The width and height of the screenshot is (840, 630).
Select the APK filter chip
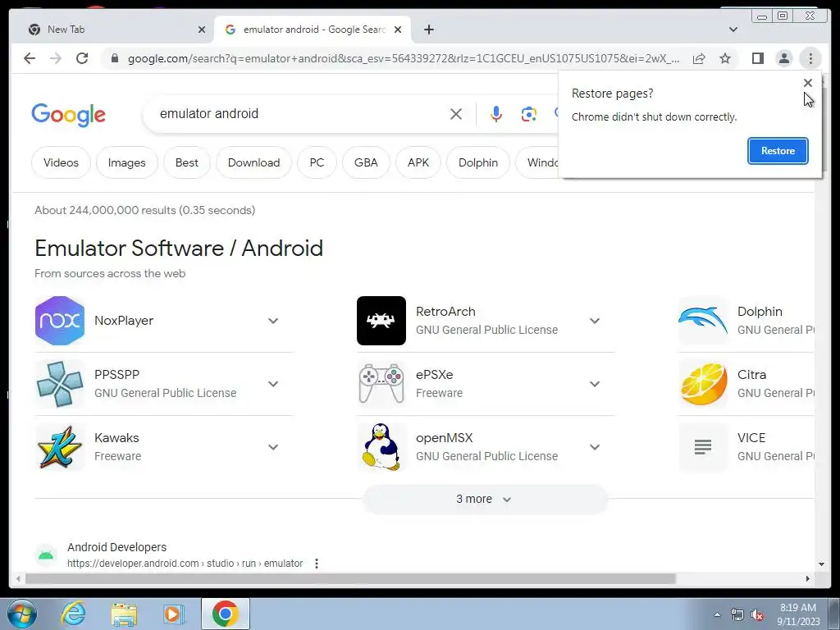pyautogui.click(x=418, y=162)
